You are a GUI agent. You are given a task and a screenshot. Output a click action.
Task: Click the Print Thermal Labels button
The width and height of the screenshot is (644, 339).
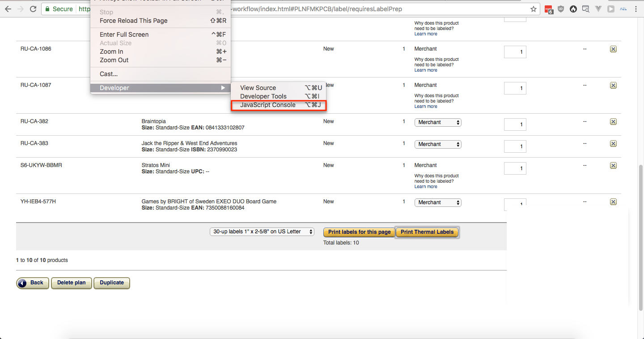pos(427,232)
